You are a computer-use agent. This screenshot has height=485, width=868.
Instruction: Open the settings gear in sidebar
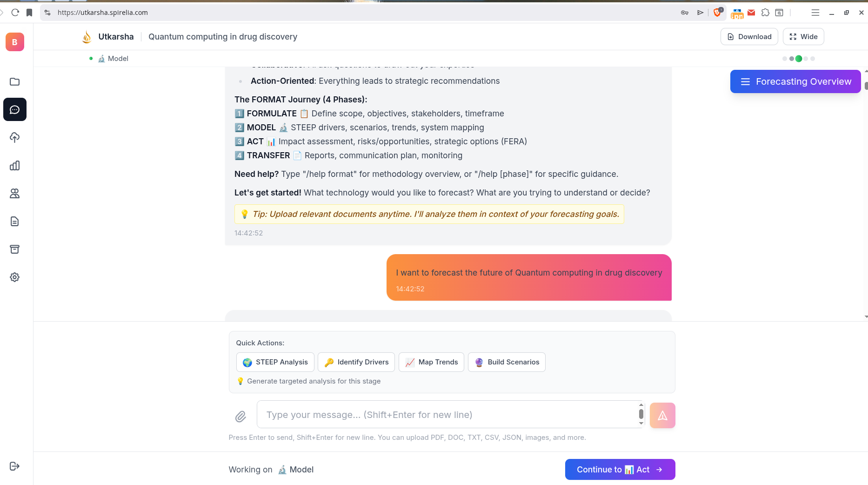click(14, 277)
